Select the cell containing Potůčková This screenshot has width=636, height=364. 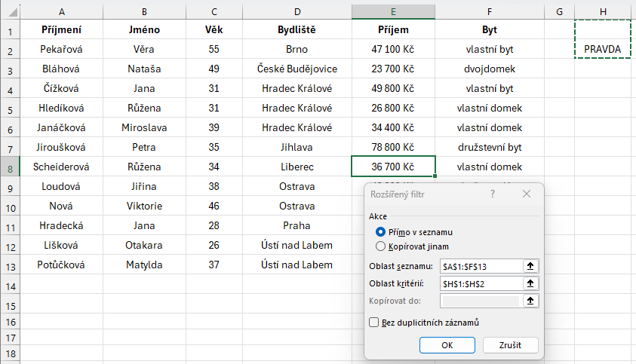tap(62, 265)
